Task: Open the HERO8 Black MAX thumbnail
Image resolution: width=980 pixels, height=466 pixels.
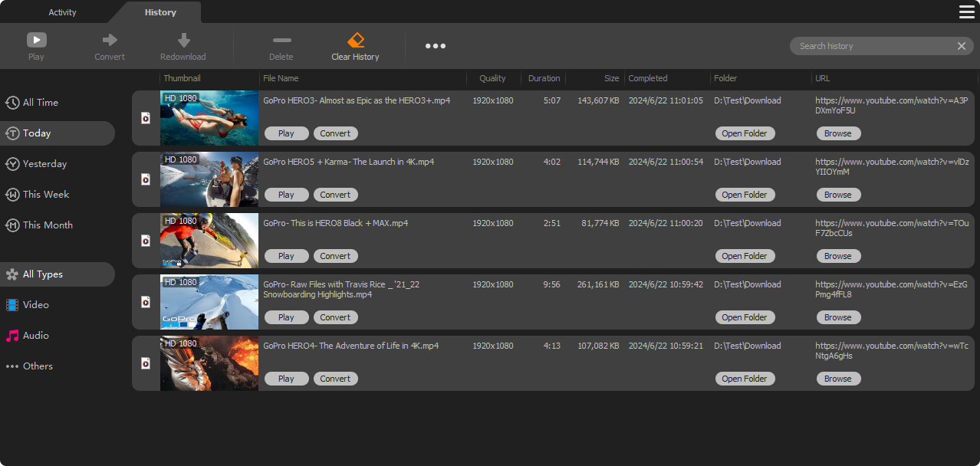Action: (x=209, y=241)
